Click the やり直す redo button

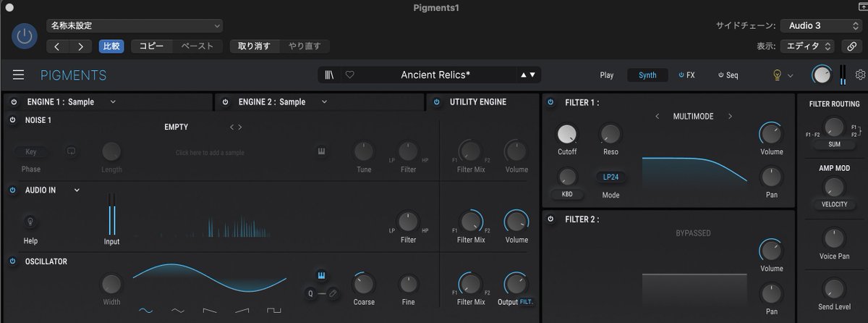pos(305,46)
